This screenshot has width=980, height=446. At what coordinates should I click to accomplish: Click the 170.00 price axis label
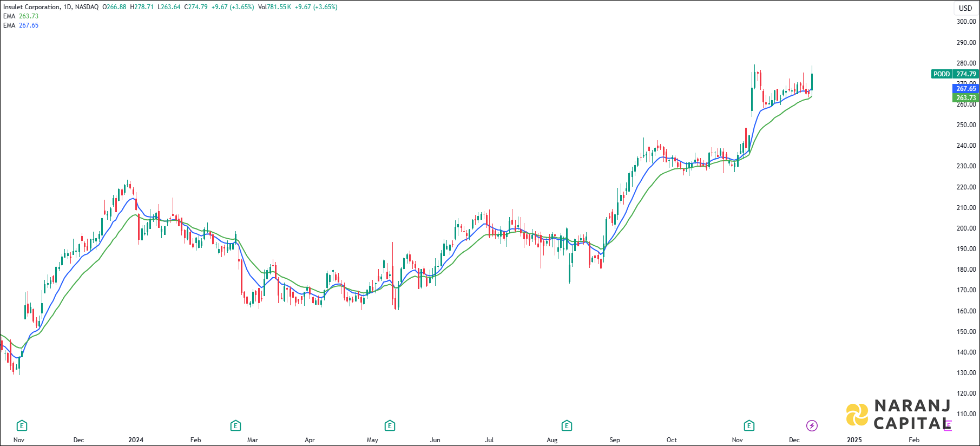966,290
